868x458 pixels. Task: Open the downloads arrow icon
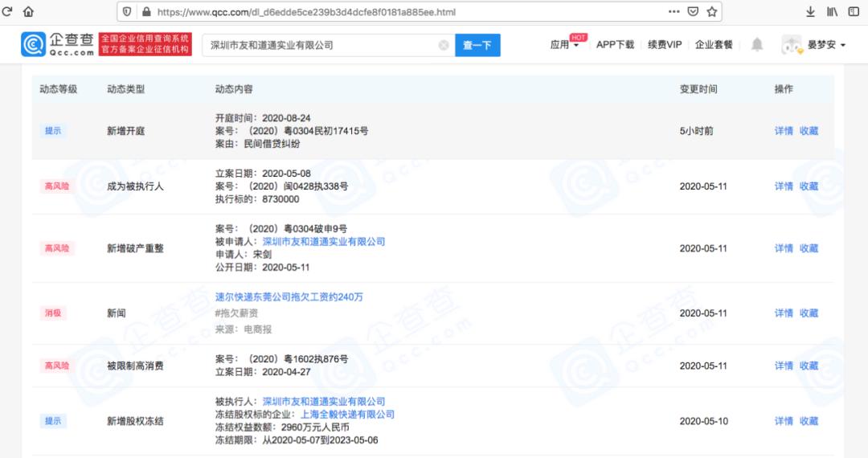(810, 11)
